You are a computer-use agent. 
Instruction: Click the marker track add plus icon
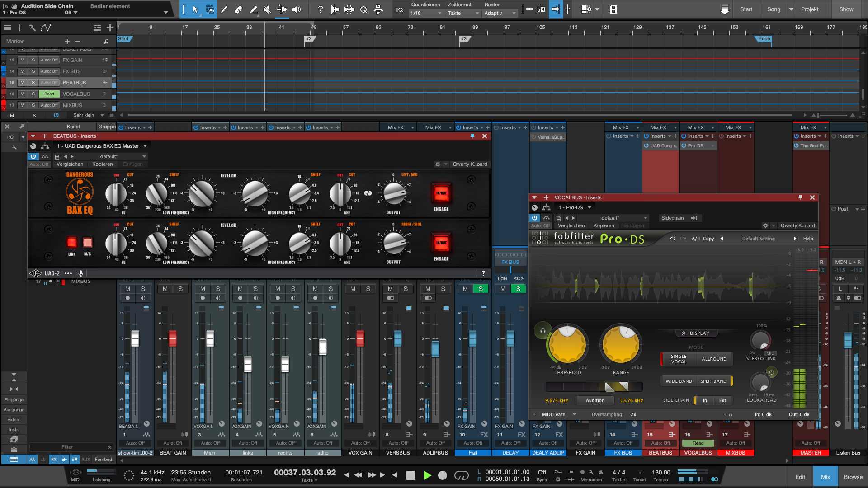tap(67, 41)
